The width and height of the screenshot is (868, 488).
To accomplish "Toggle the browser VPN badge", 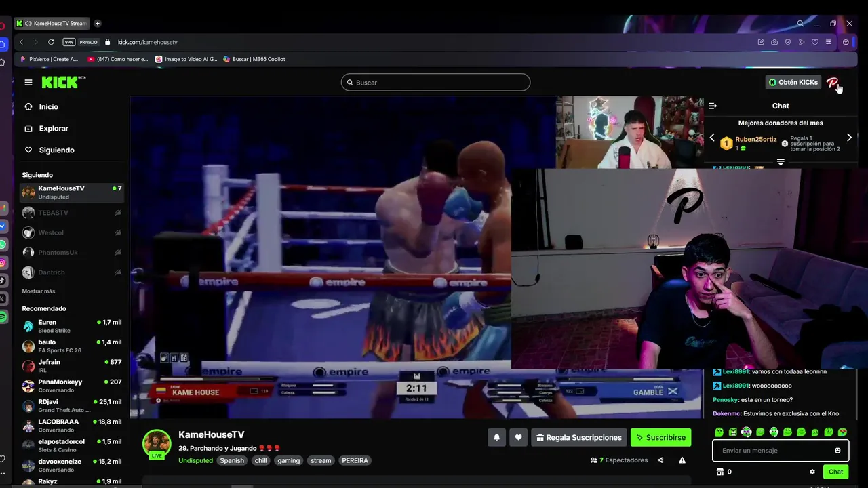I will click(x=68, y=42).
